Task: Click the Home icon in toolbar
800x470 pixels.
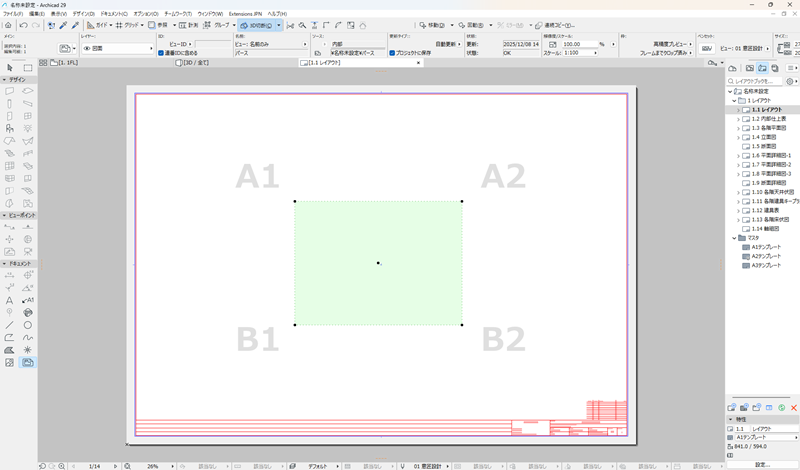Action: [8, 25]
